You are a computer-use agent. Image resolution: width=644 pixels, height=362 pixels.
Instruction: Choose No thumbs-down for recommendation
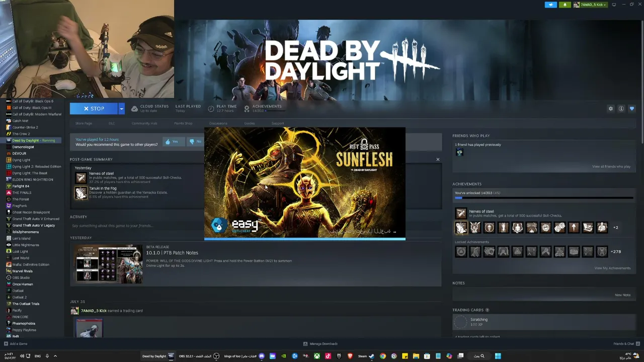195,142
